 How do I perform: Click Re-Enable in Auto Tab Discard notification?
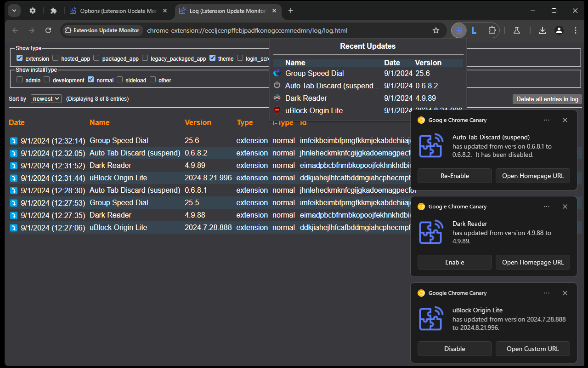click(x=455, y=176)
